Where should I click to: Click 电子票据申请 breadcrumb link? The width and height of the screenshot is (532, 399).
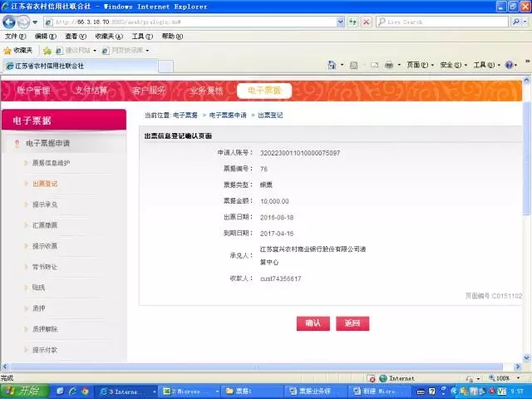228,116
